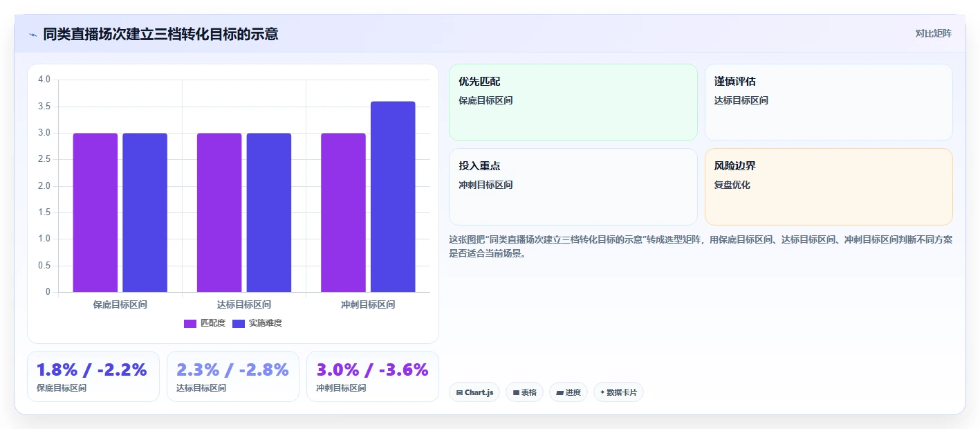
Task: Open the 投入重点 matrix card
Action: coord(573,187)
